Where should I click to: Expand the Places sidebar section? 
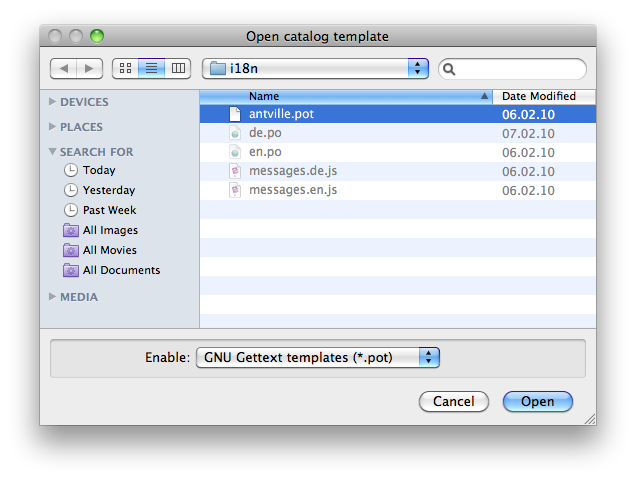click(x=53, y=127)
